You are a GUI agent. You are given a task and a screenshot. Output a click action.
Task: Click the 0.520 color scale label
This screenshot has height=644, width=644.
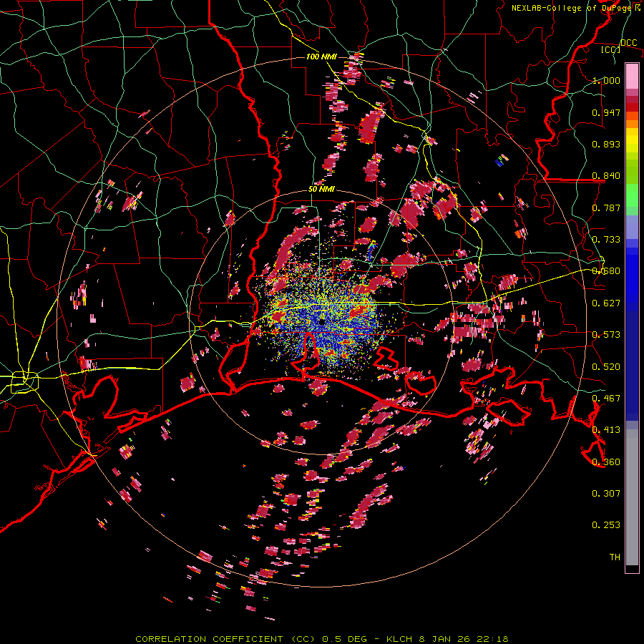coord(606,367)
